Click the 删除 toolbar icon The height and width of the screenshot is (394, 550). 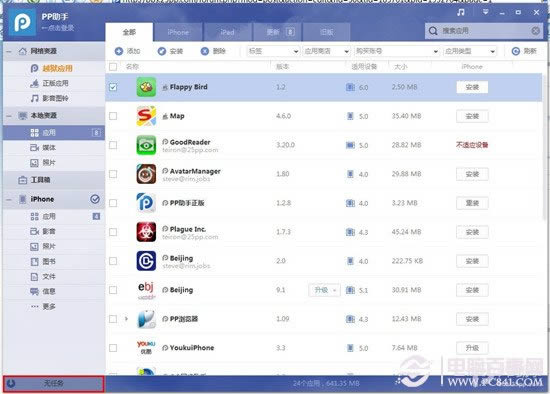[x=205, y=51]
